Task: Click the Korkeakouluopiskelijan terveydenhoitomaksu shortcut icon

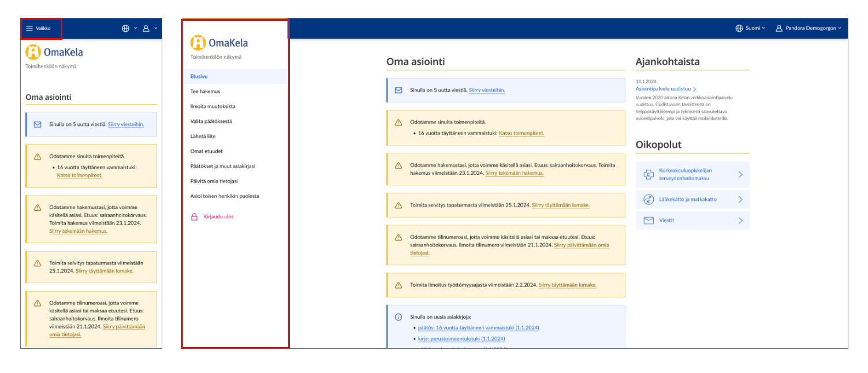Action: point(648,174)
